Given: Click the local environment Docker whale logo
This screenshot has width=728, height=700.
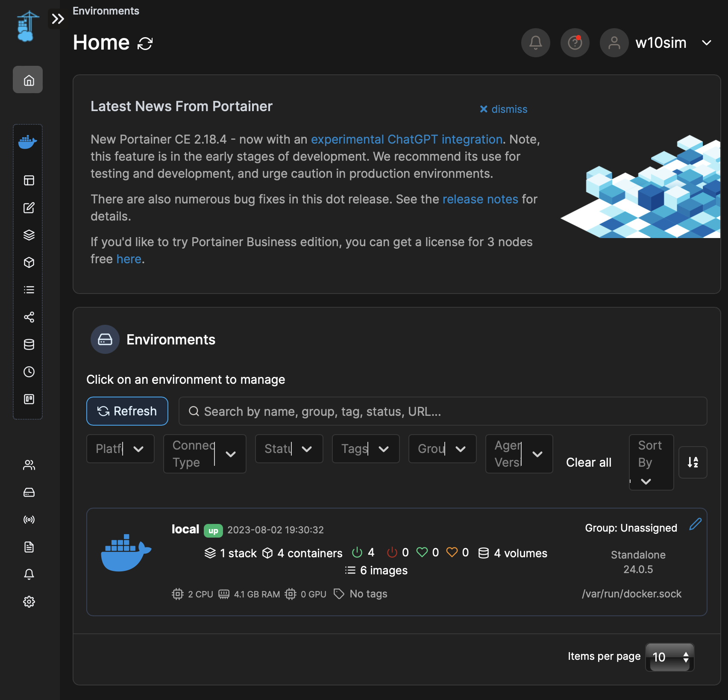Looking at the screenshot, I should 126,552.
